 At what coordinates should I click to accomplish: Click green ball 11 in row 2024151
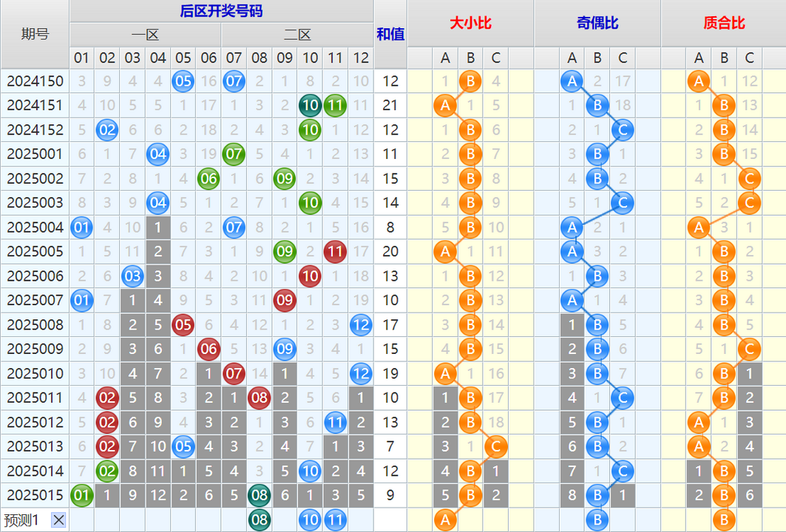pyautogui.click(x=336, y=105)
